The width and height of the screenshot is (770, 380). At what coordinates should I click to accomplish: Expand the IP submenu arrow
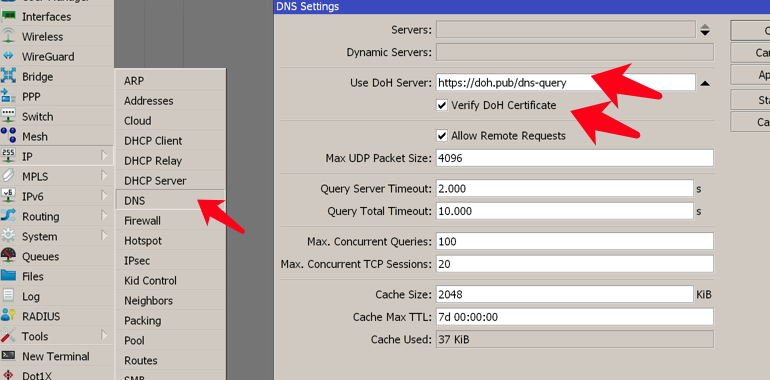click(104, 156)
